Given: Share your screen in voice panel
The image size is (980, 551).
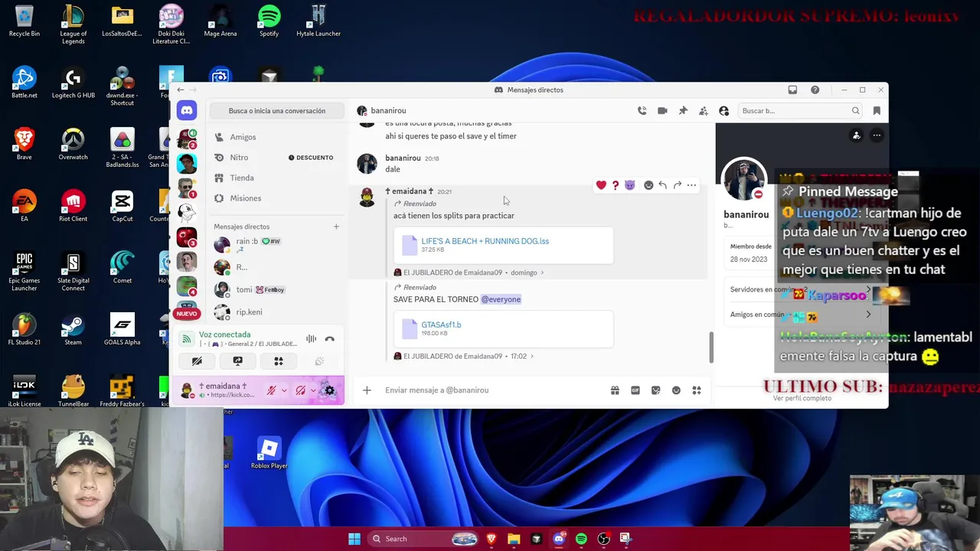Looking at the screenshot, I should coord(237,361).
